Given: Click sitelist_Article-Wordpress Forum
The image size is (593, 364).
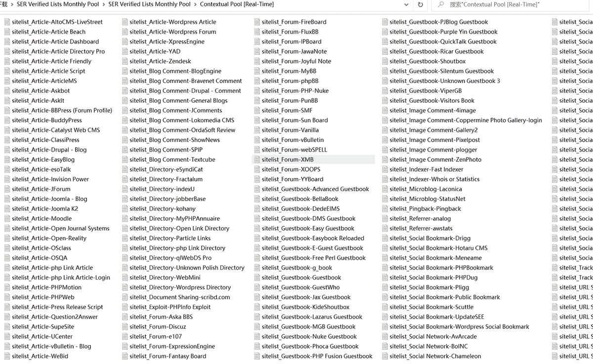Looking at the screenshot, I should [x=173, y=32].
